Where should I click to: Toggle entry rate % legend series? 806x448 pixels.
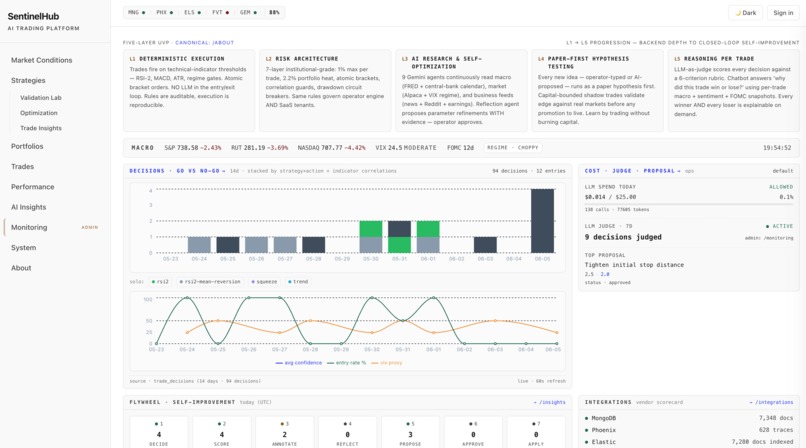[x=346, y=363]
